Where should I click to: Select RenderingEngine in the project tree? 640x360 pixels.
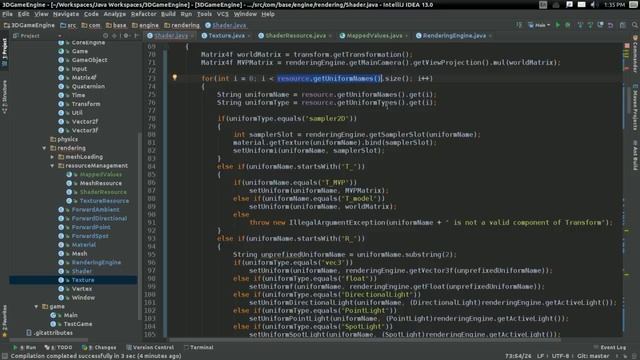[96, 262]
